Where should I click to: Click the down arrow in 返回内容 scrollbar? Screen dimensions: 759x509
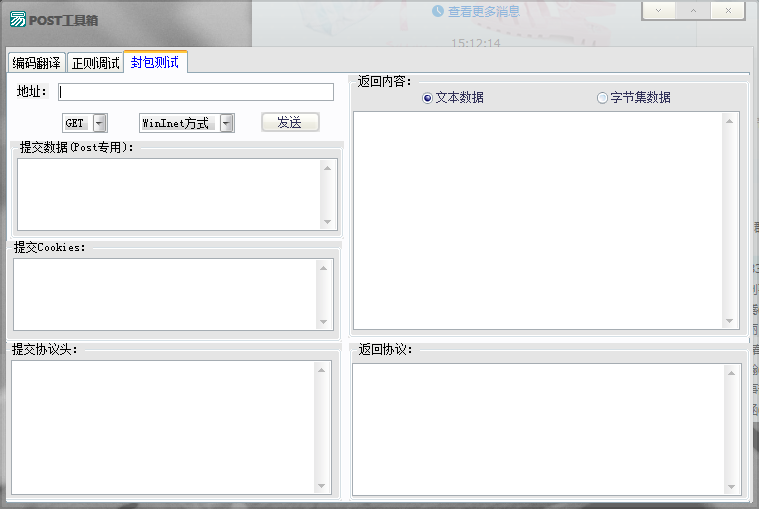[729, 321]
